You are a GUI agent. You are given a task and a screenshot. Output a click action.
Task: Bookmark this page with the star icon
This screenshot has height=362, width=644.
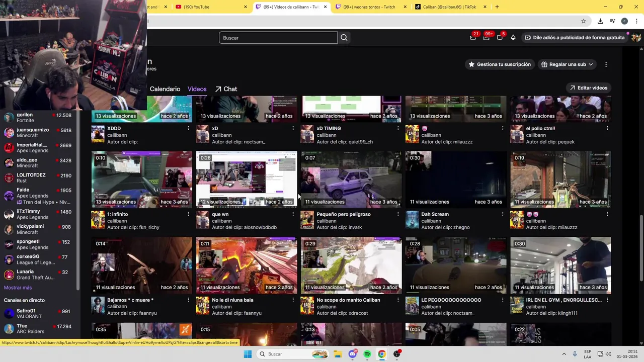(x=584, y=21)
